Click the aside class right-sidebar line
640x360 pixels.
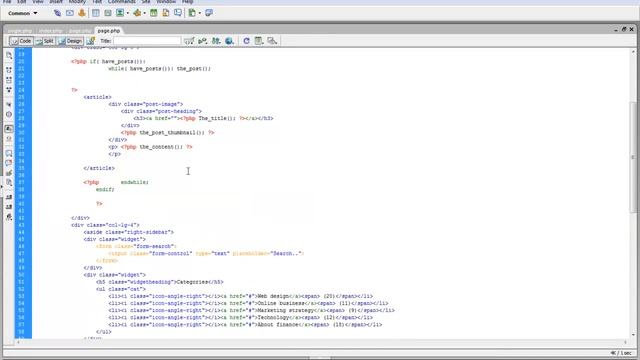click(x=129, y=232)
